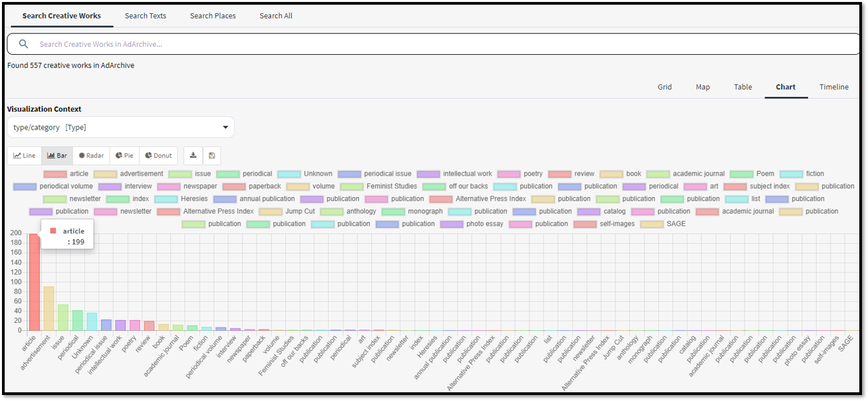Change chart to Pie
The width and height of the screenshot is (868, 401).
pyautogui.click(x=124, y=156)
